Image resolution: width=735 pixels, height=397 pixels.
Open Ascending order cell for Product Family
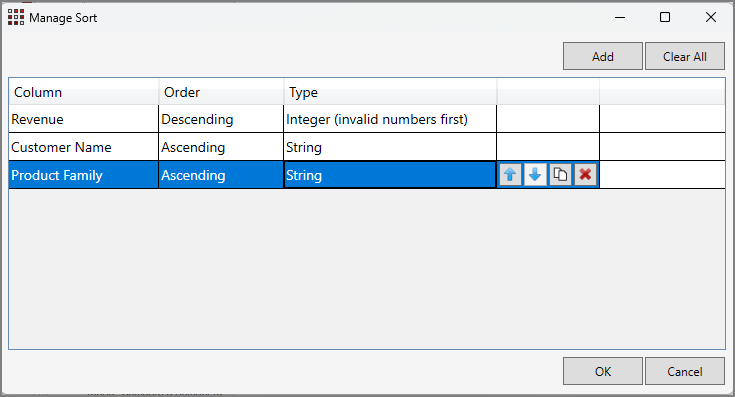pyautogui.click(x=221, y=175)
